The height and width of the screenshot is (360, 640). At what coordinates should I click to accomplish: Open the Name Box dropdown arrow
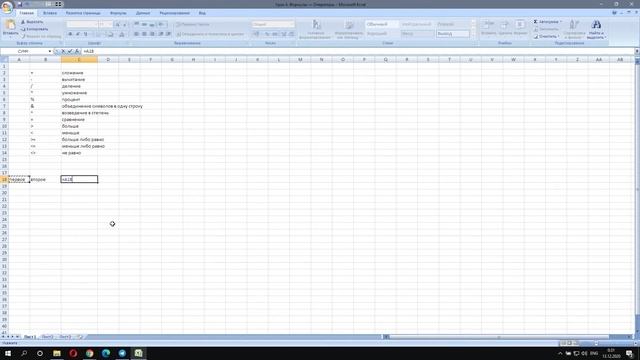pos(50,51)
